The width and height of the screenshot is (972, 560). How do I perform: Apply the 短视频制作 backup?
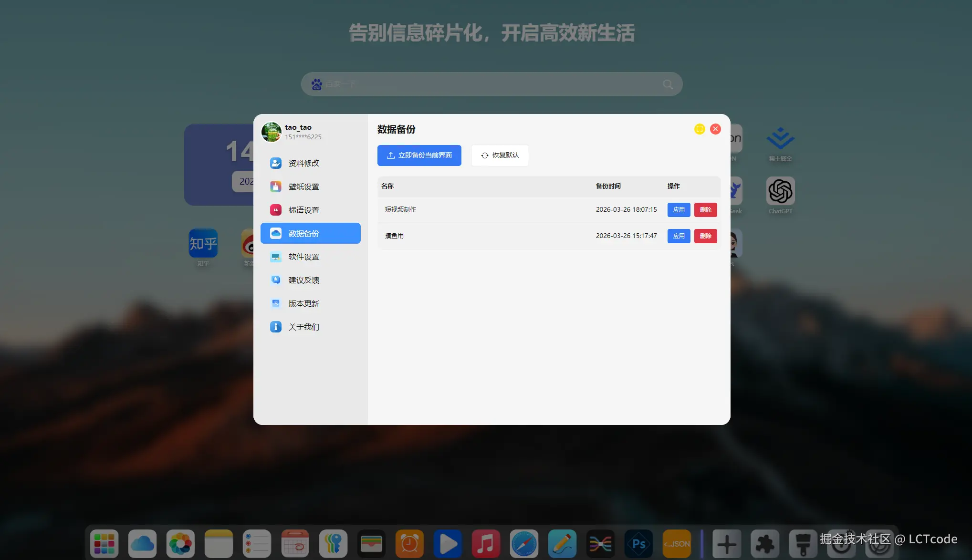pos(679,210)
